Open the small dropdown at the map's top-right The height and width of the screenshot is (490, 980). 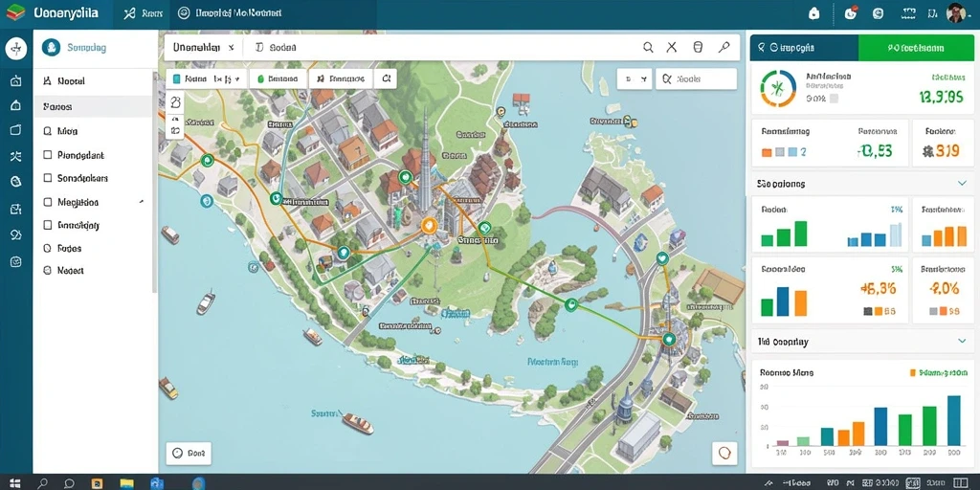coord(635,79)
